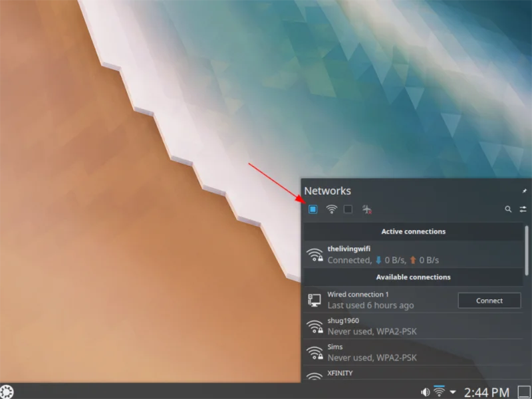This screenshot has height=399, width=532.
Task: Toggle Wi-Fi using the wireless icon
Action: pos(331,209)
